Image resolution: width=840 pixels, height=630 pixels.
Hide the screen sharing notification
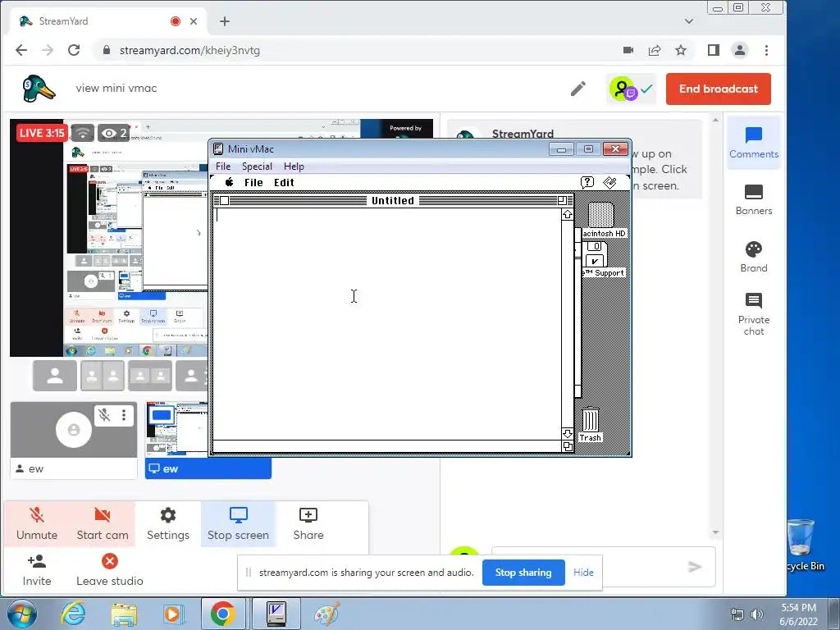[x=583, y=572]
